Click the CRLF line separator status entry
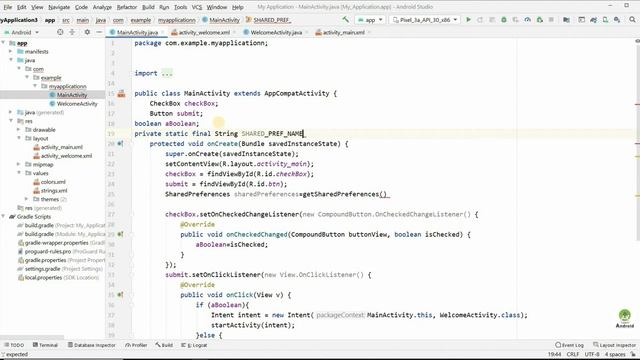640x360 pixels. (573, 354)
